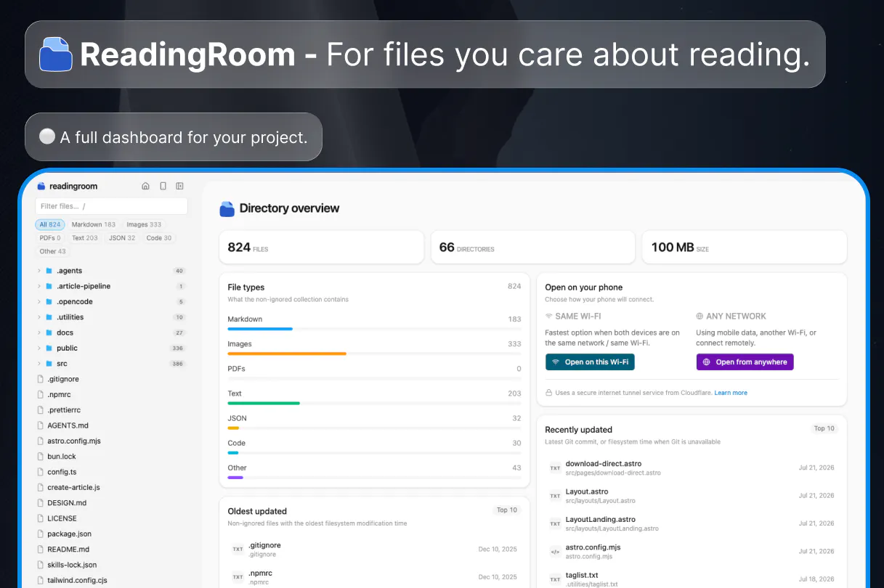Click the file icon beside package.json
Image resolution: width=884 pixels, height=588 pixels.
click(41, 534)
